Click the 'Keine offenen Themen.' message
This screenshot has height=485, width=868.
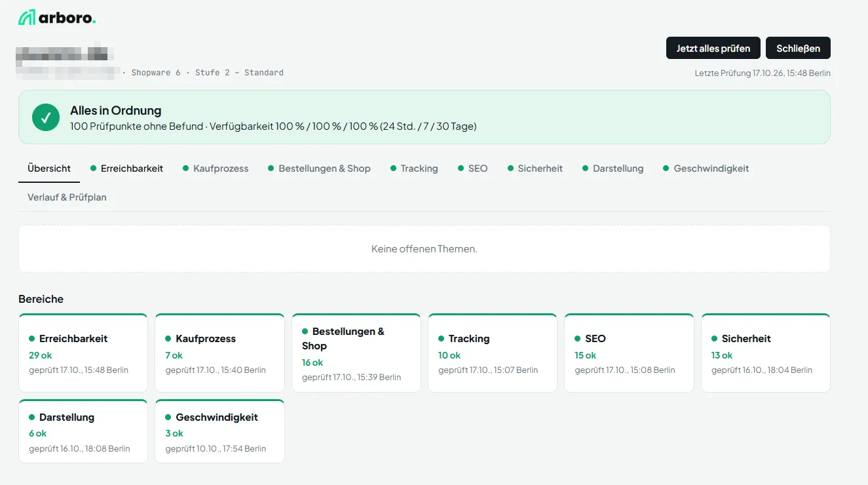425,249
